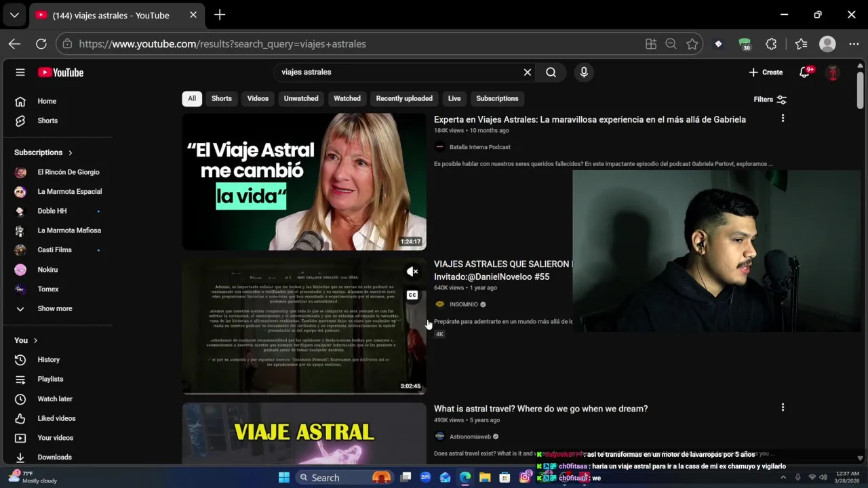
Task: Expand the You section arrow
Action: [35, 340]
